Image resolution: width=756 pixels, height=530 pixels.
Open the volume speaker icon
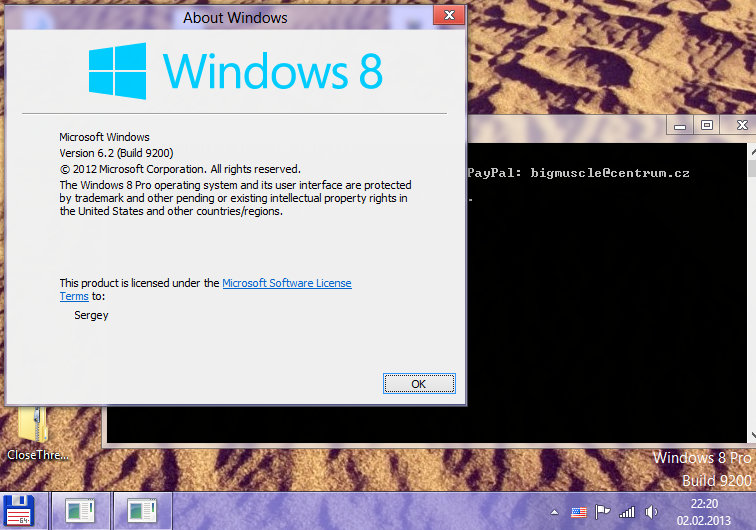[x=651, y=512]
